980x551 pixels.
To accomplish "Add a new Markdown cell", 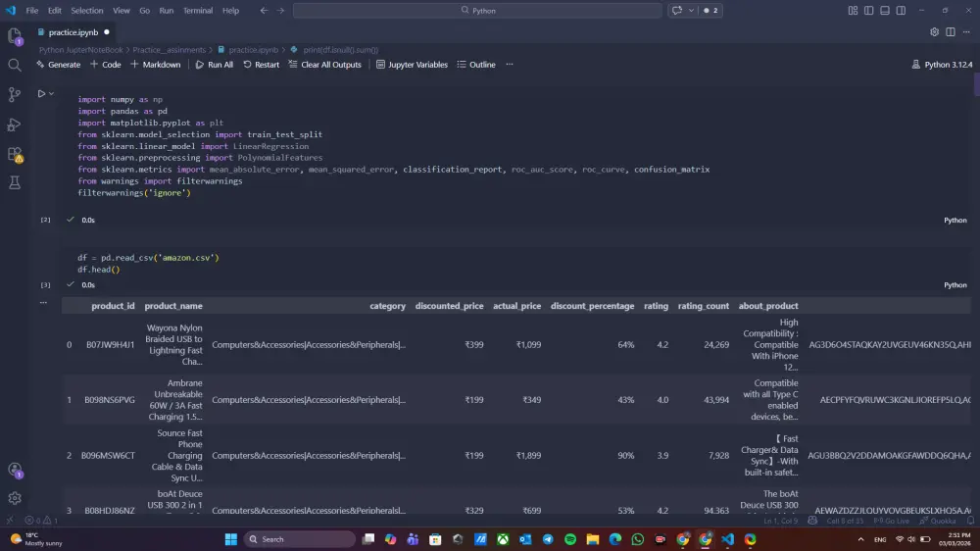I will point(156,65).
